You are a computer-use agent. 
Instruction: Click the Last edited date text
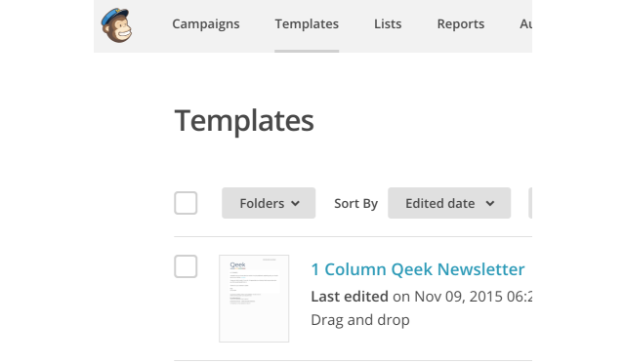[x=421, y=297]
